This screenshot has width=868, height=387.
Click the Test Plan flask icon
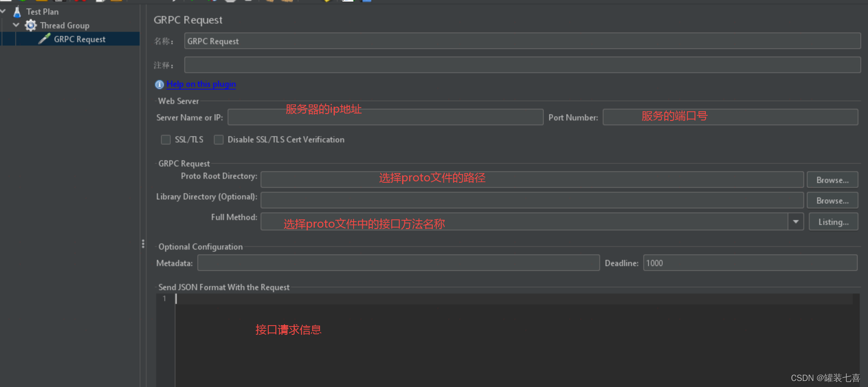[x=17, y=11]
